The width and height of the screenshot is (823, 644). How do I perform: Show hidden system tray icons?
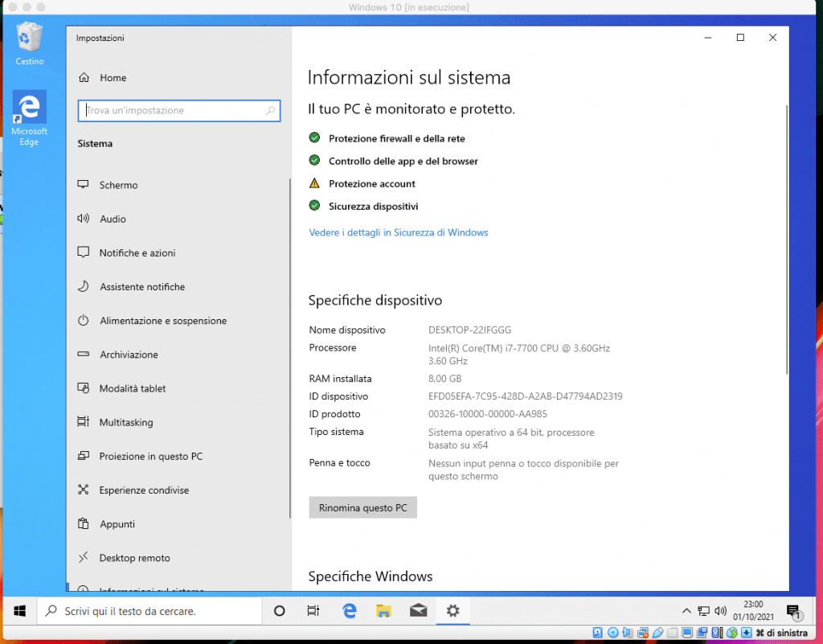[686, 611]
